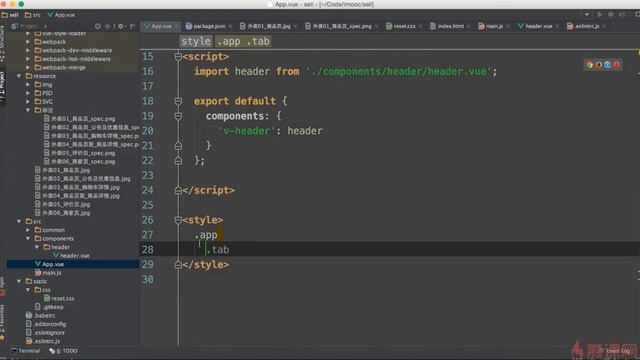Close the reset.css editor tab
The height and width of the screenshot is (360, 640).
click(420, 27)
